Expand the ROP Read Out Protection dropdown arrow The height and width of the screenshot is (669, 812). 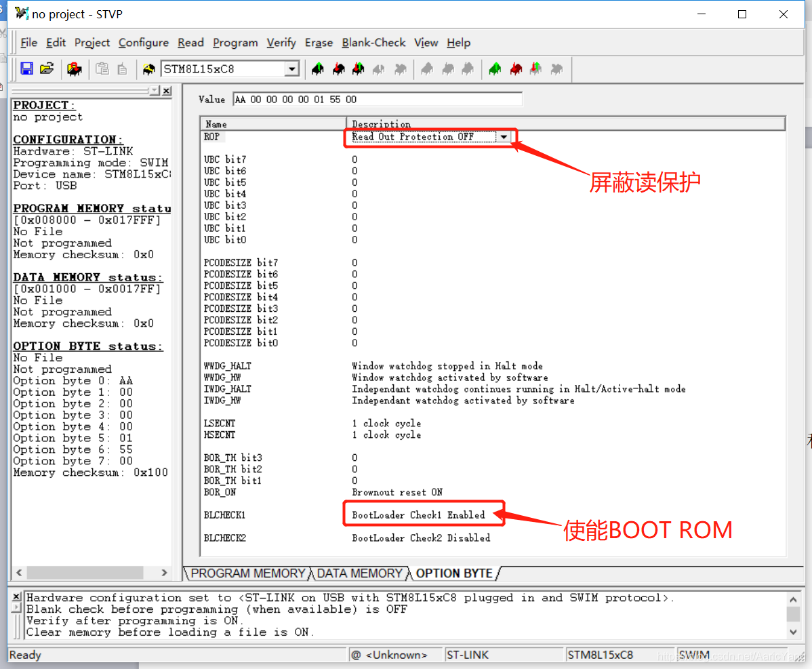tap(504, 137)
